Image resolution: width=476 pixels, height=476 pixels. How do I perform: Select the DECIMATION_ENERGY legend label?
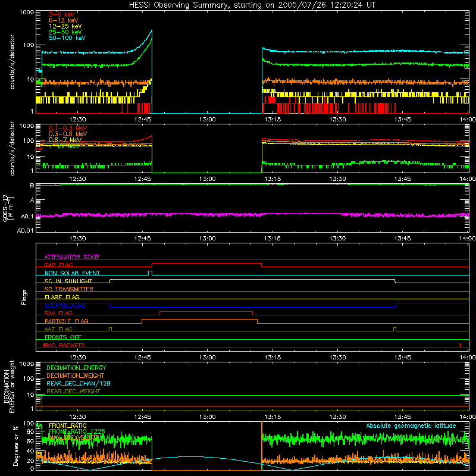[x=76, y=368]
